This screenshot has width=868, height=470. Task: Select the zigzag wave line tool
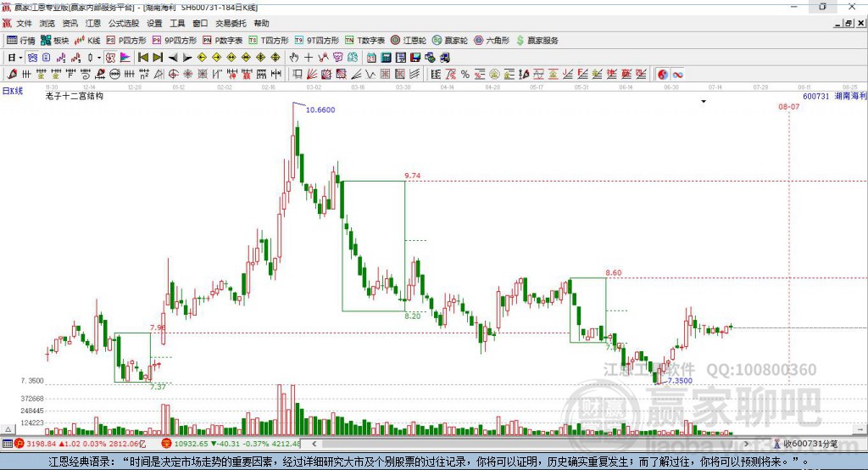click(x=370, y=75)
